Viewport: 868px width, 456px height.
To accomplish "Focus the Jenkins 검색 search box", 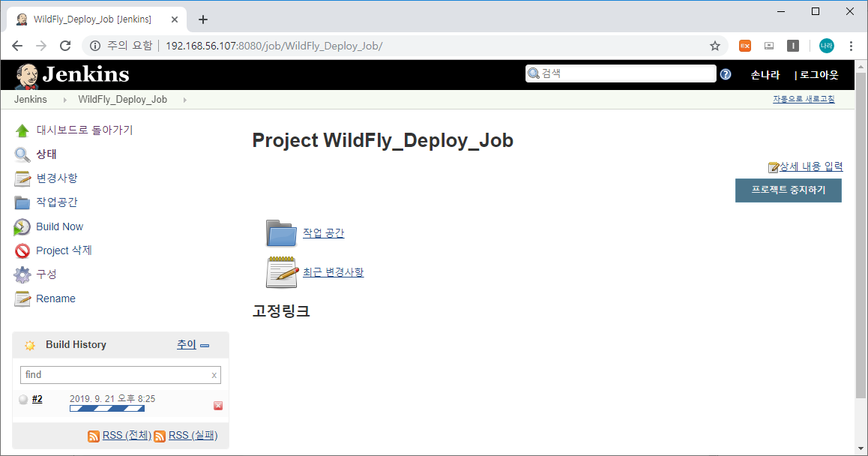I will (621, 73).
